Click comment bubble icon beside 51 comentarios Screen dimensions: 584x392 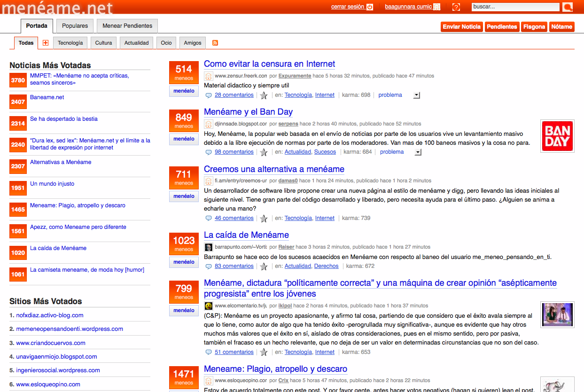(209, 352)
